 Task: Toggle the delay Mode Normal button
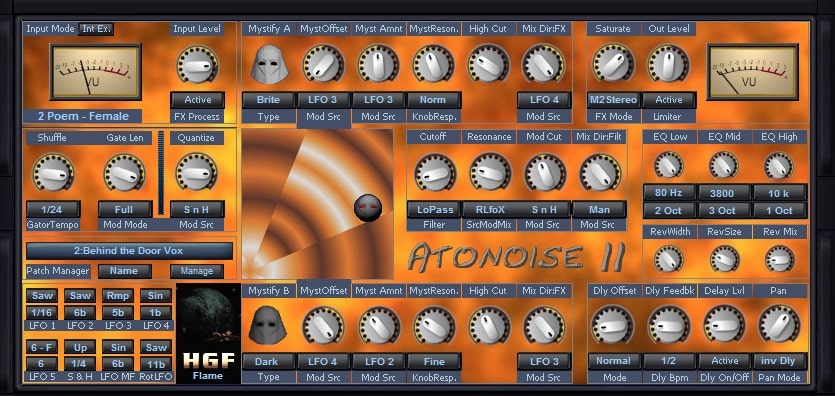coord(613,361)
